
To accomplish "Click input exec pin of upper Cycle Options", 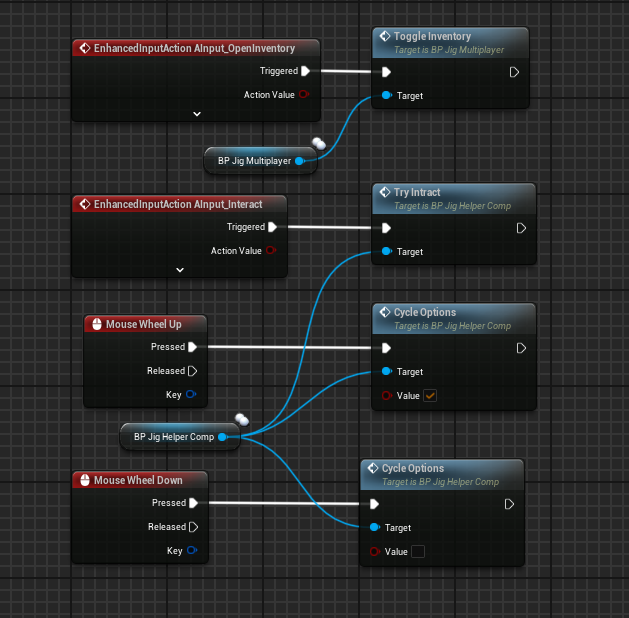I will [386, 348].
